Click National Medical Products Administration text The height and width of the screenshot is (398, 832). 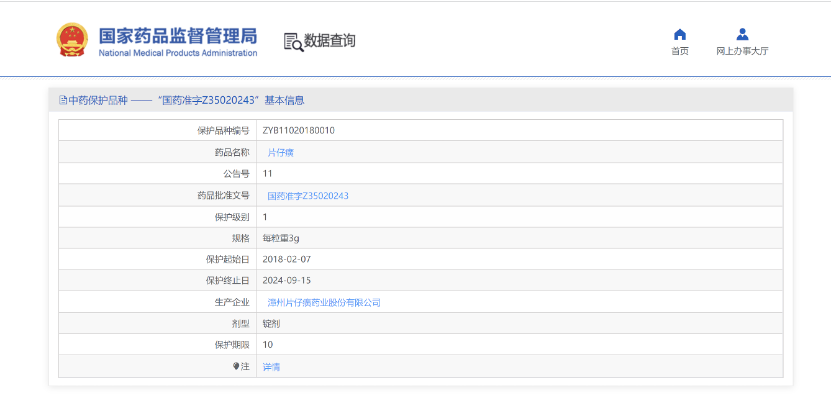point(178,53)
